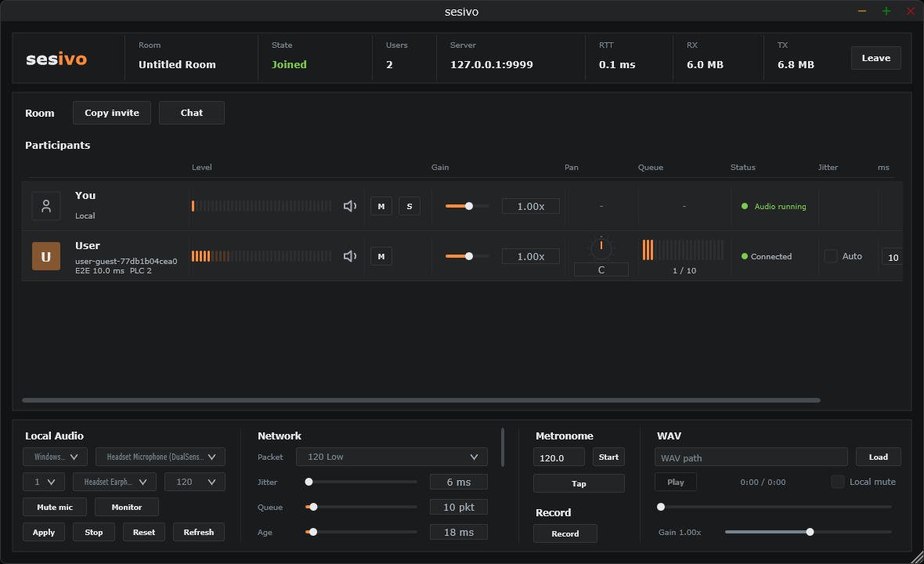Click the speaker icon in the You row

350,206
